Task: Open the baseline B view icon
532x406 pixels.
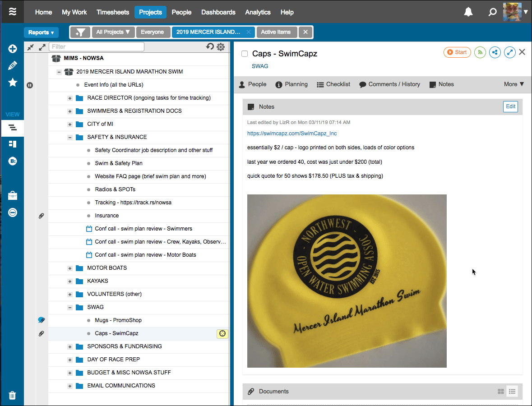Action: 13,161
